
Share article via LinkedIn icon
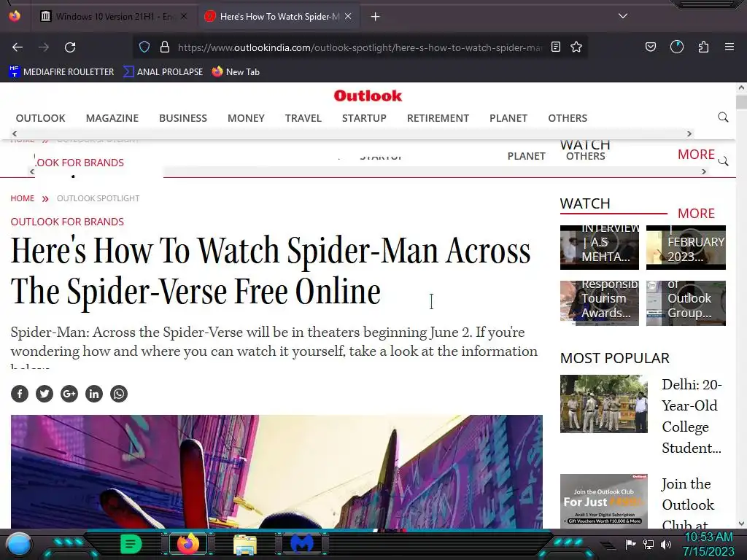tap(94, 394)
